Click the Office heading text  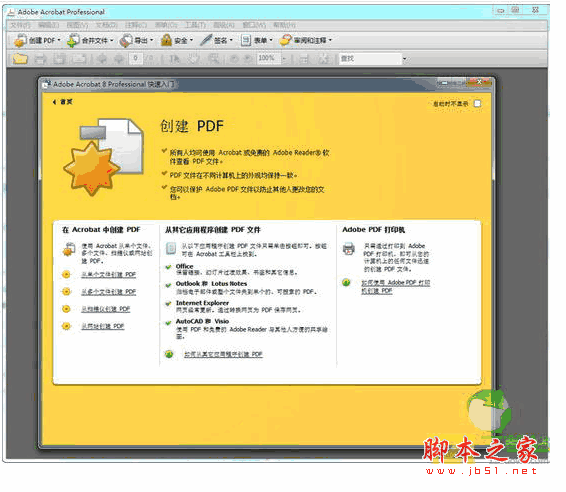(184, 266)
